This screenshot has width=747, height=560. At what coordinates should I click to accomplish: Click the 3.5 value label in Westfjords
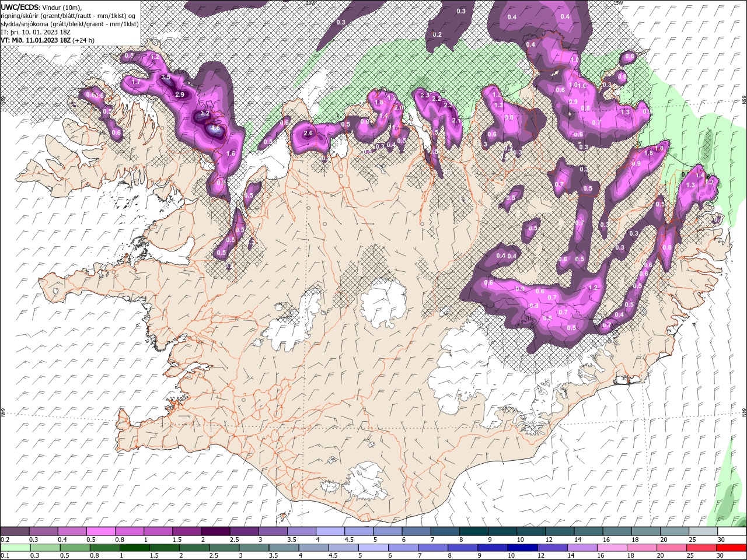[x=165, y=77]
